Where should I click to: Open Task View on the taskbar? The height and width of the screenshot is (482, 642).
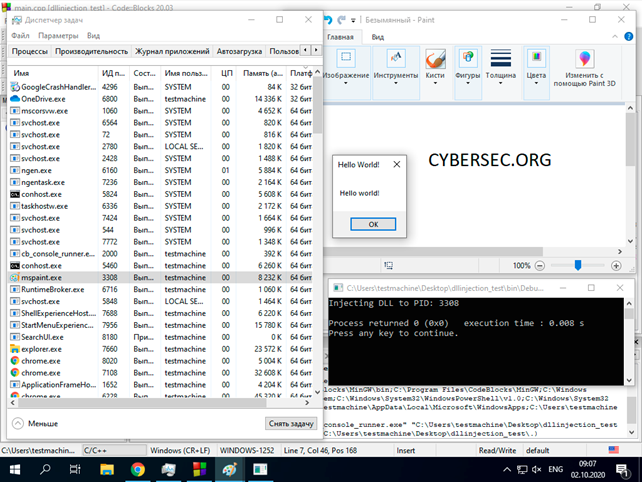point(75,469)
